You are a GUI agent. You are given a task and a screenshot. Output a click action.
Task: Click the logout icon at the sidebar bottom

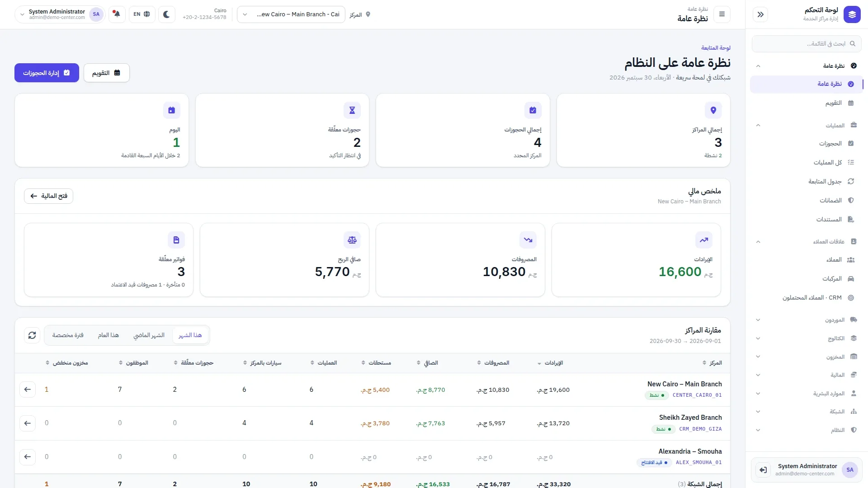pyautogui.click(x=763, y=470)
